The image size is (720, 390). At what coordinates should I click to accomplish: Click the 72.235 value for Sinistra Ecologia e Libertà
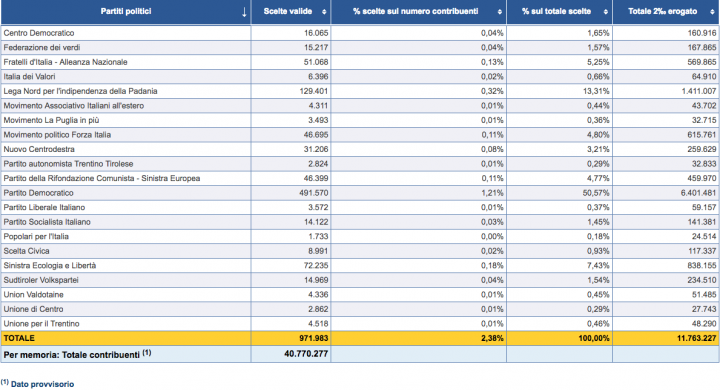pyautogui.click(x=316, y=266)
